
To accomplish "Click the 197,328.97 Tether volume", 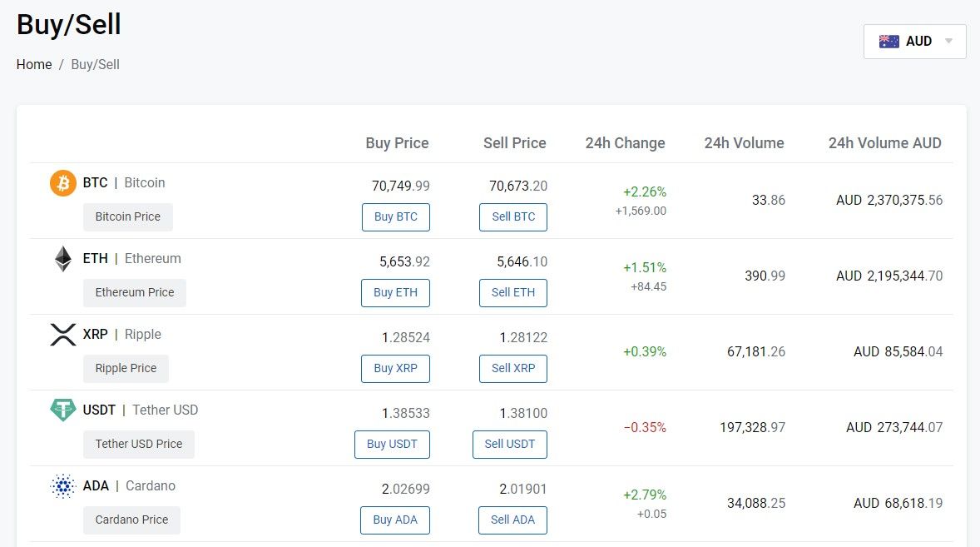I will 752,428.
